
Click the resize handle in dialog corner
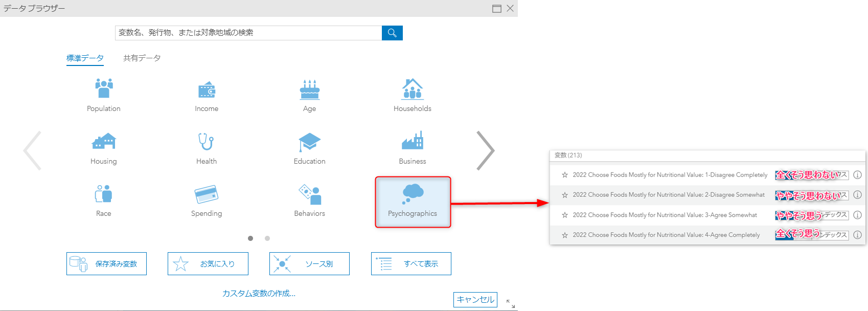coord(510,304)
